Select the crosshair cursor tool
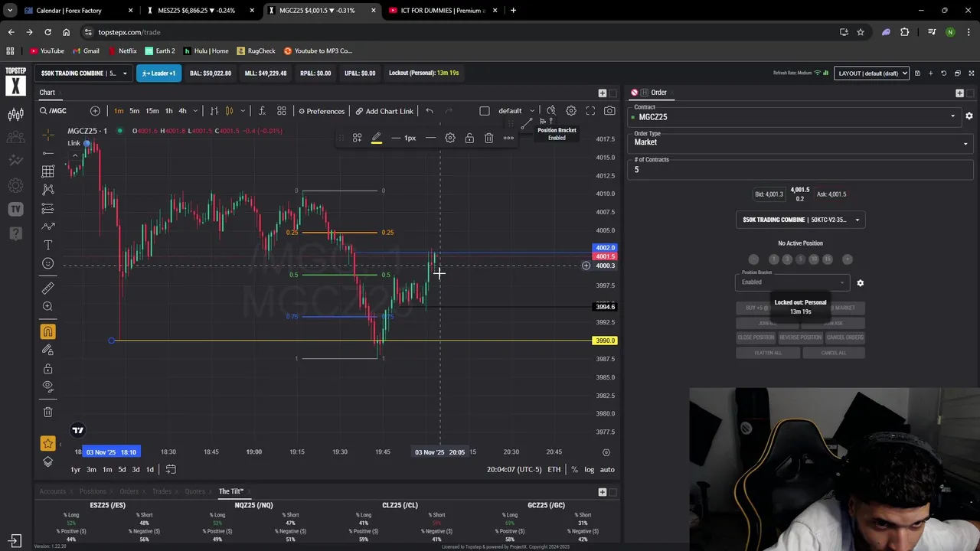 47,135
